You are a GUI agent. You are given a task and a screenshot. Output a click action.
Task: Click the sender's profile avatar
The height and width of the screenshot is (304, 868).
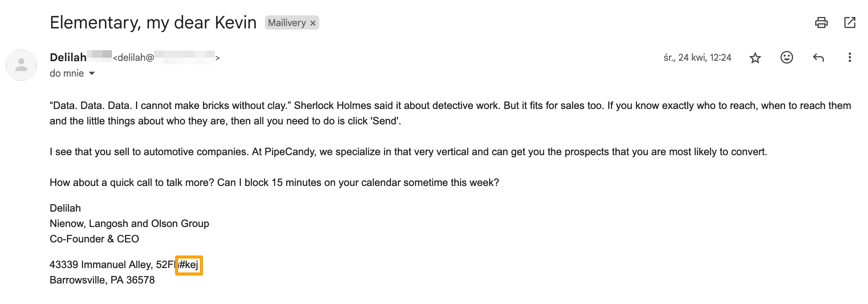coord(21,65)
